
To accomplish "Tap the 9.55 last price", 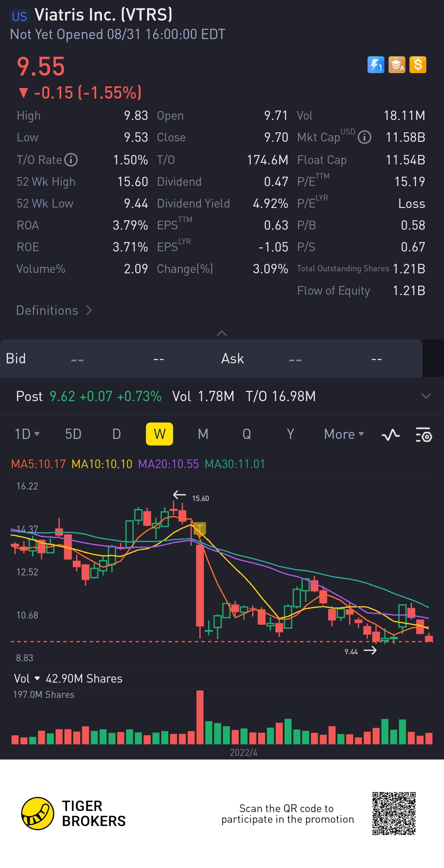I will 41,67.
